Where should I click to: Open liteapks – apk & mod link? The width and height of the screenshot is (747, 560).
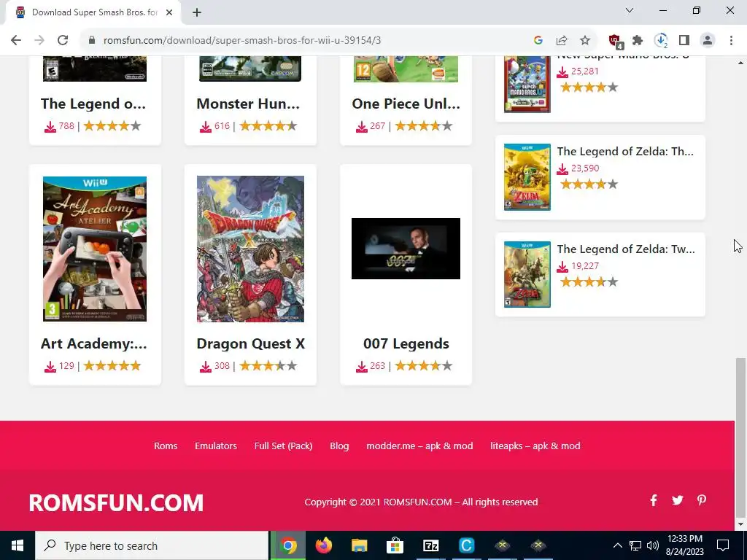(x=535, y=446)
